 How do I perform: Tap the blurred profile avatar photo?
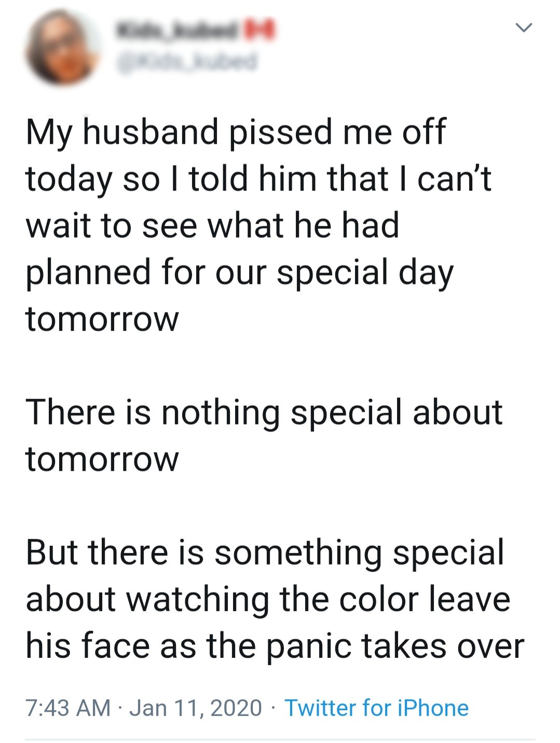click(63, 48)
